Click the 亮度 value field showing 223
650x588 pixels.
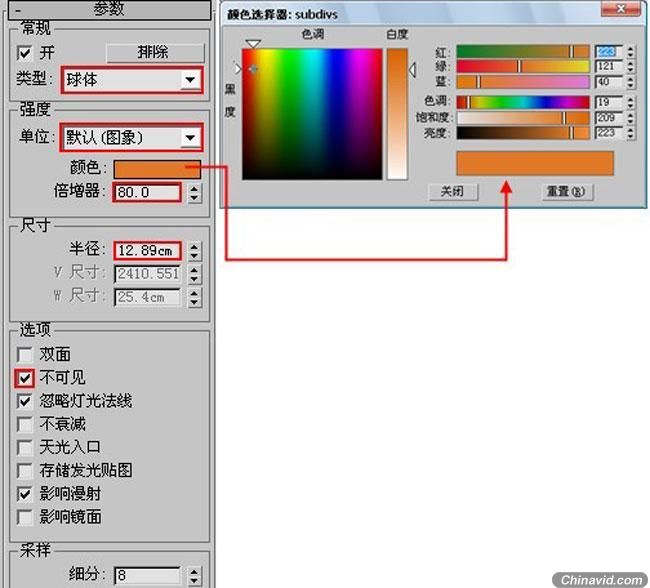[609, 133]
